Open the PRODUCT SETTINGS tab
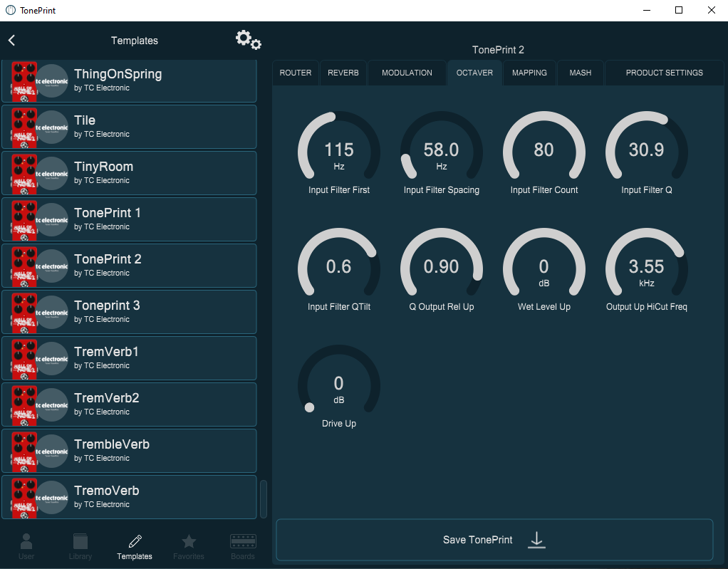 665,73
